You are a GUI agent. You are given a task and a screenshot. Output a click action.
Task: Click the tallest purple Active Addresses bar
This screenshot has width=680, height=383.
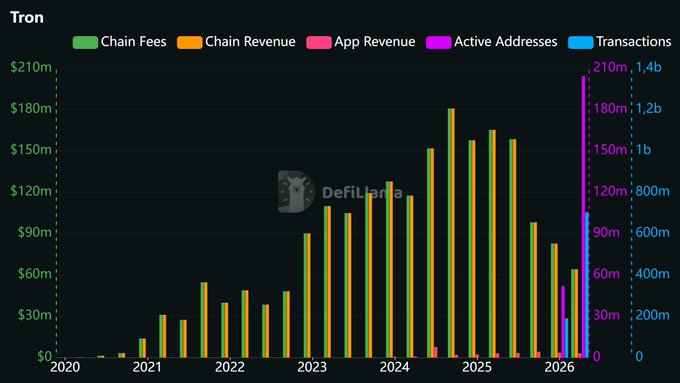point(583,217)
